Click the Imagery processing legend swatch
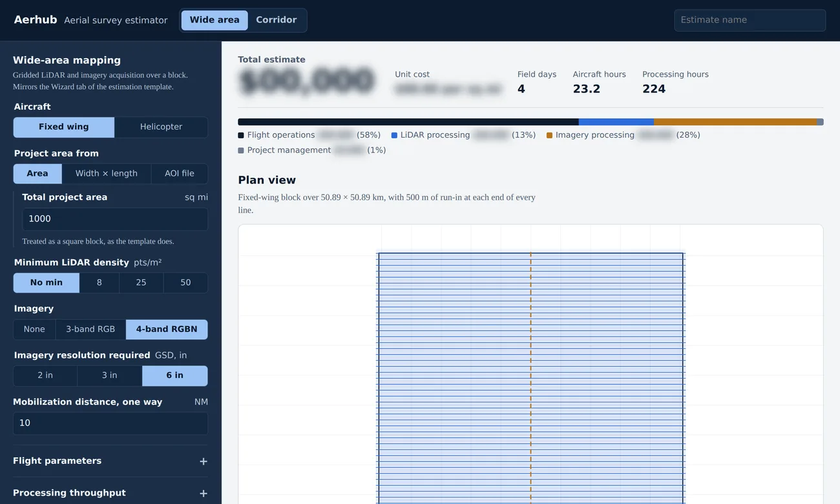Image resolution: width=840 pixels, height=504 pixels. (550, 136)
